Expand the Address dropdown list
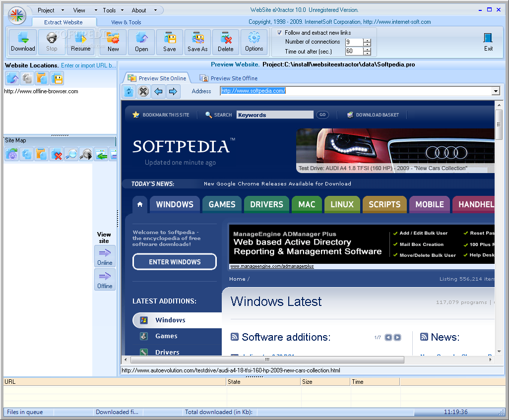This screenshot has width=509, height=420. click(496, 91)
